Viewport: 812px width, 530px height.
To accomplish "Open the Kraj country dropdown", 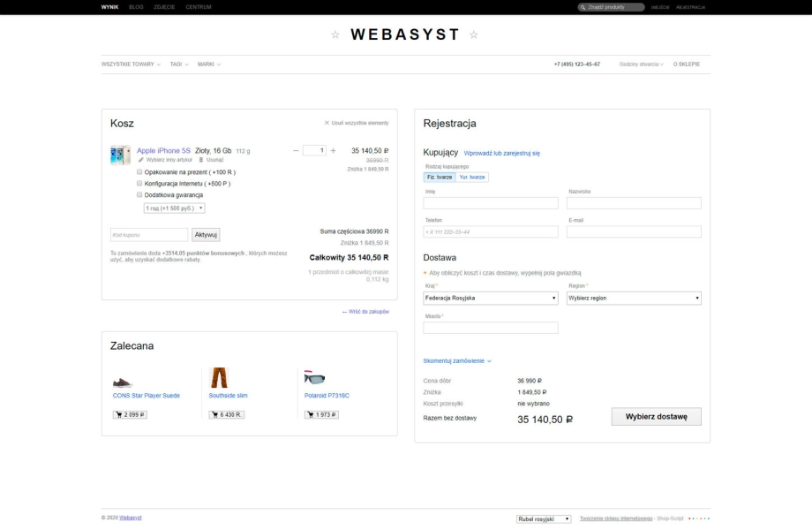I will click(x=491, y=298).
